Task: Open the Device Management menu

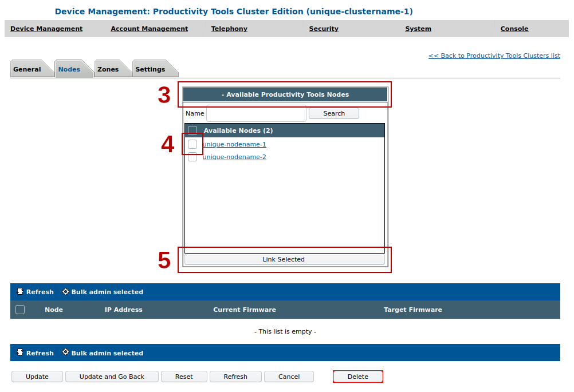Action: [x=46, y=29]
